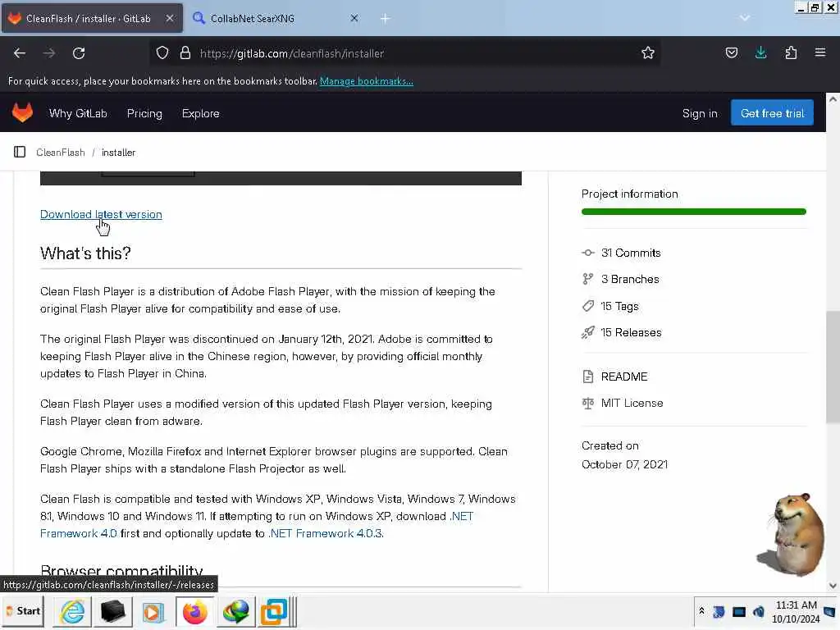Click the branch icon beside 3 Branches
Screen dimensions: 840x630
(587, 279)
